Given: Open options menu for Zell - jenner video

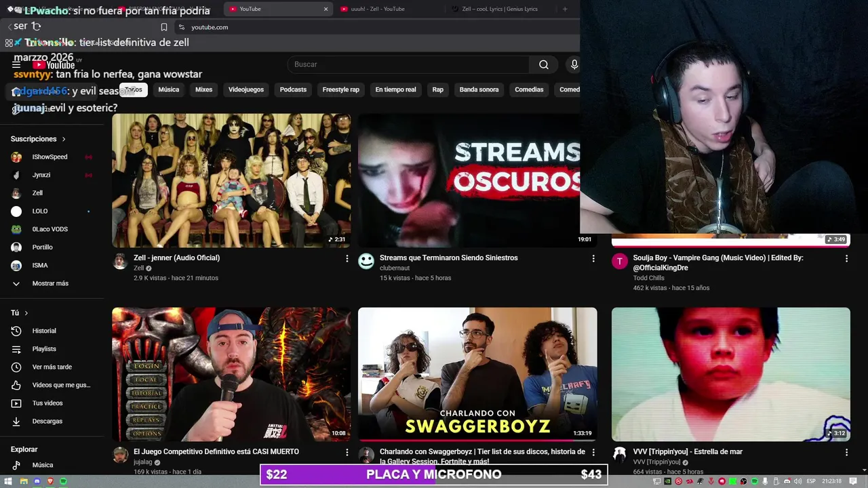Looking at the screenshot, I should tap(347, 258).
